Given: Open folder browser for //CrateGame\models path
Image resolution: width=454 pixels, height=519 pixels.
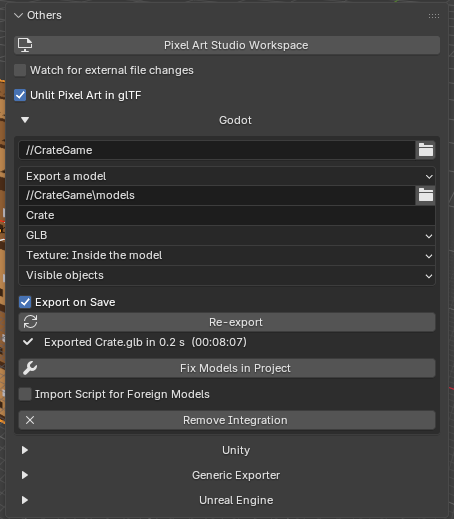Looking at the screenshot, I should coord(426,195).
